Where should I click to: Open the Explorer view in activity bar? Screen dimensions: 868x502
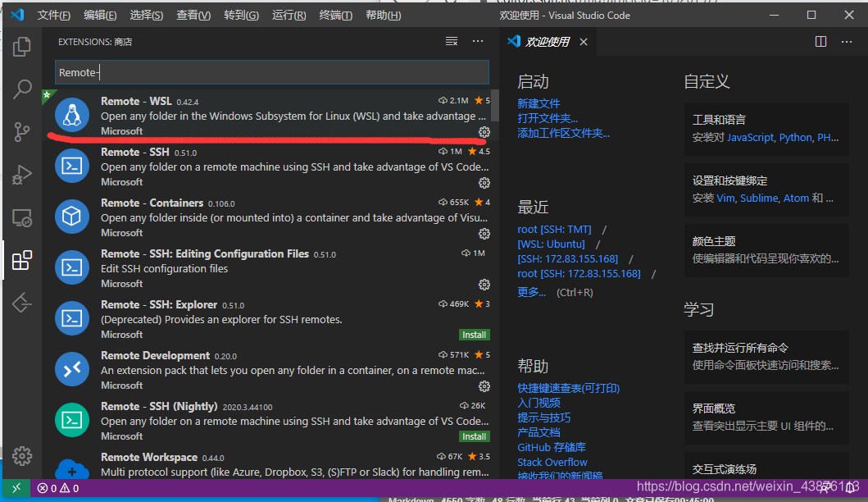[22, 46]
